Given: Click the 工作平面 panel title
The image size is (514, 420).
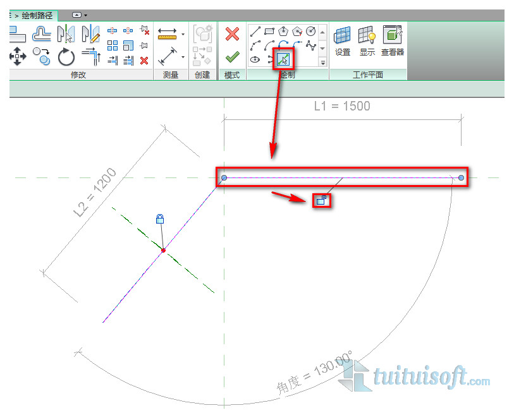Looking at the screenshot, I should (x=368, y=75).
